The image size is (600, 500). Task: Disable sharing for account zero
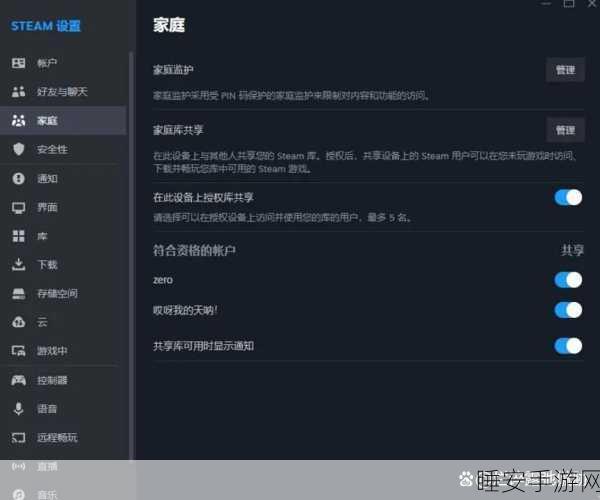pyautogui.click(x=568, y=280)
